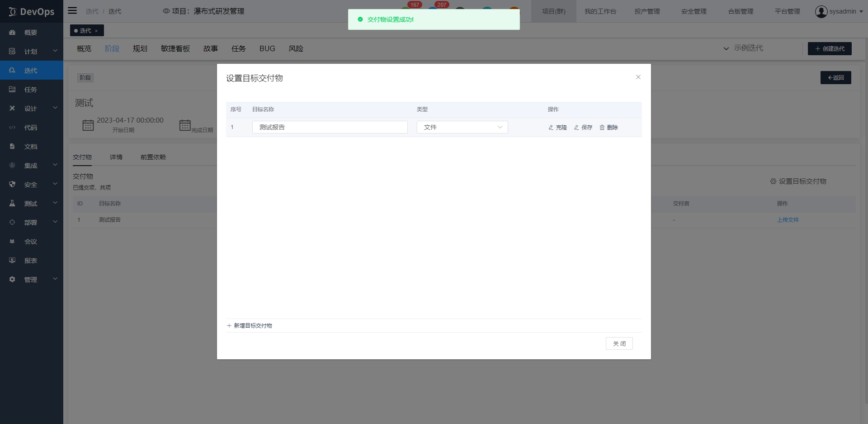Switch to the 任务 top tab

pos(239,48)
